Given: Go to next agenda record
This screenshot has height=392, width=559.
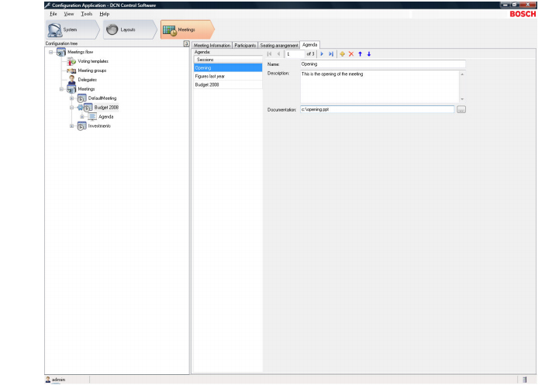Looking at the screenshot, I should (322, 54).
